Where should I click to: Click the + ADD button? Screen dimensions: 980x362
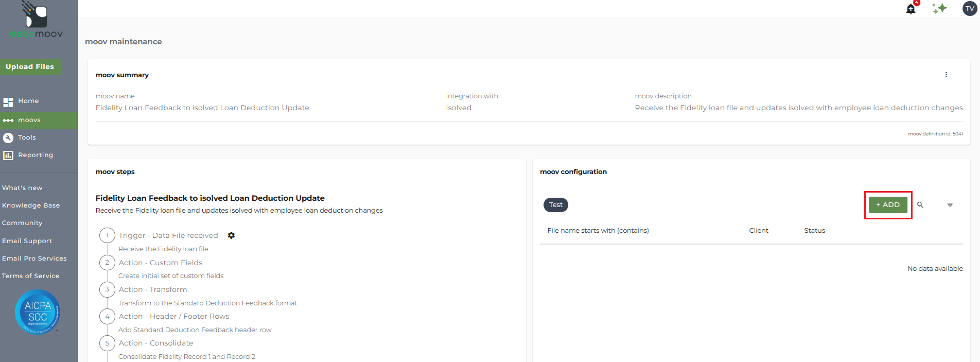click(x=888, y=205)
